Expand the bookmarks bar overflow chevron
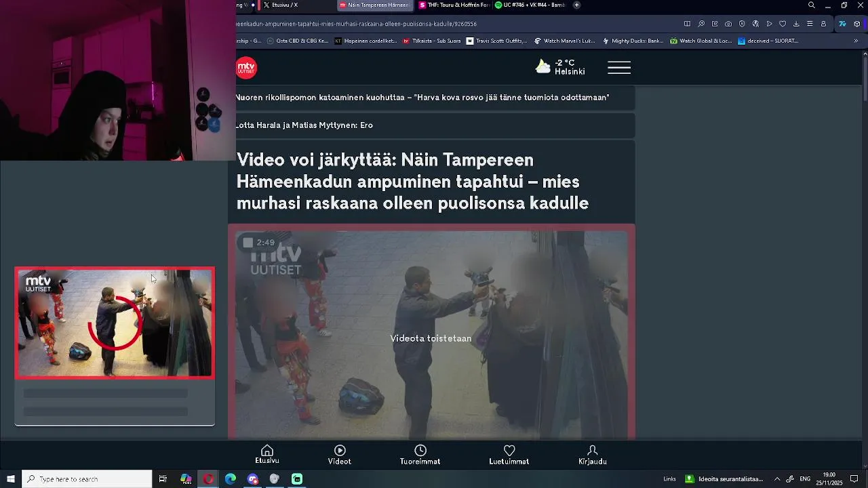Viewport: 868px width, 488px height. pyautogui.click(x=856, y=41)
